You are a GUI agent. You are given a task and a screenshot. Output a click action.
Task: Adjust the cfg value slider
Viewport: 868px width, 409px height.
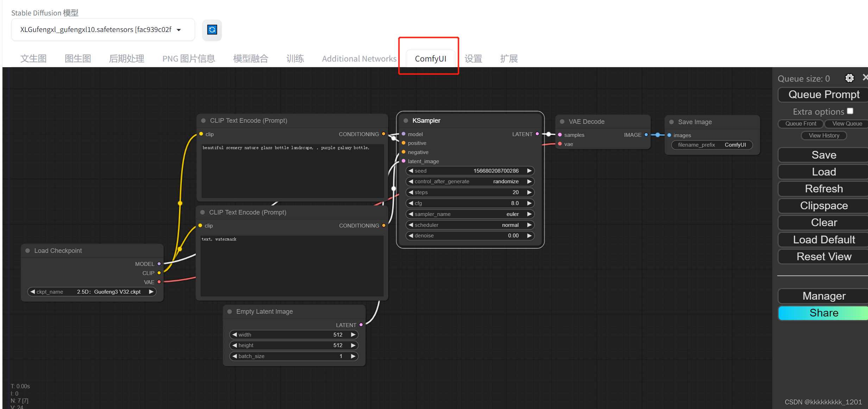click(468, 203)
